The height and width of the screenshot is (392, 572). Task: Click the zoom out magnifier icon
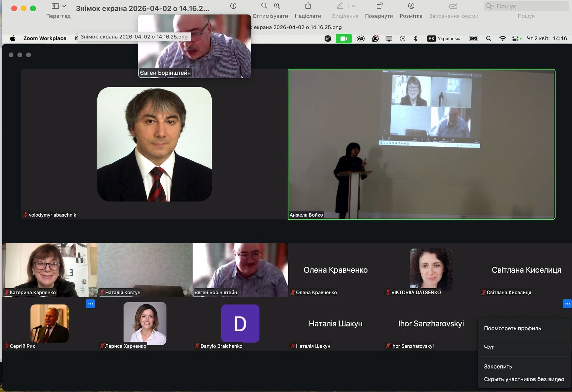point(264,6)
